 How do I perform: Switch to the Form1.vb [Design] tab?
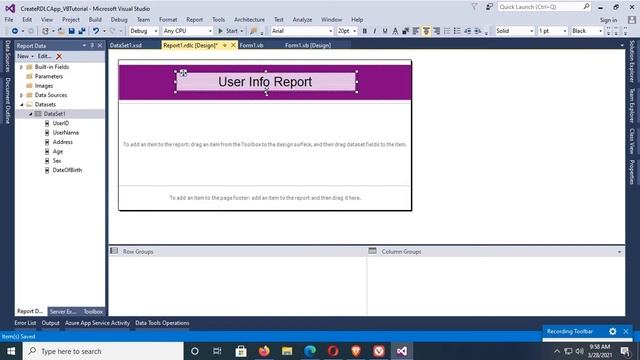coord(308,45)
